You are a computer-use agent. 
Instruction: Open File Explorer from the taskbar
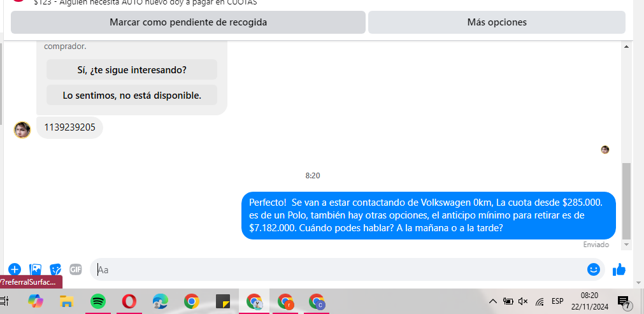(66, 302)
